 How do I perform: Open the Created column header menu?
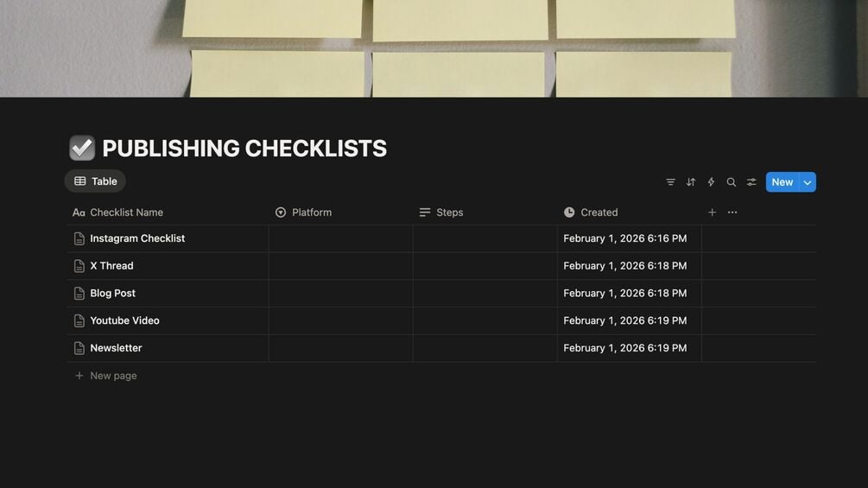click(599, 212)
